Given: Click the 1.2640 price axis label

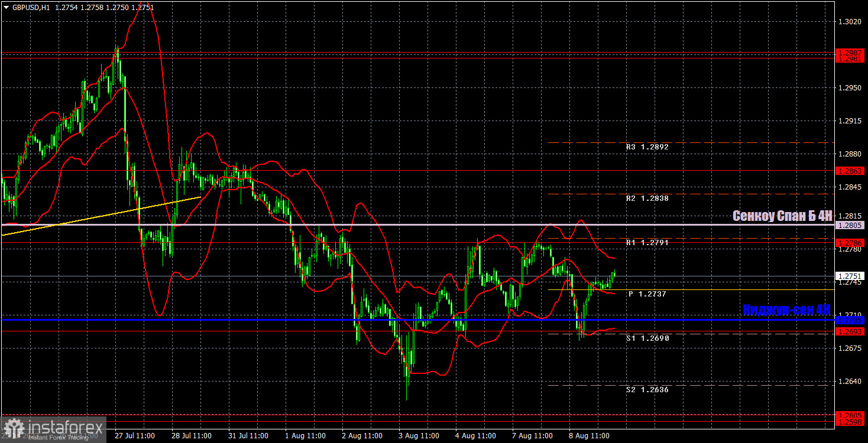Looking at the screenshot, I should [x=849, y=382].
